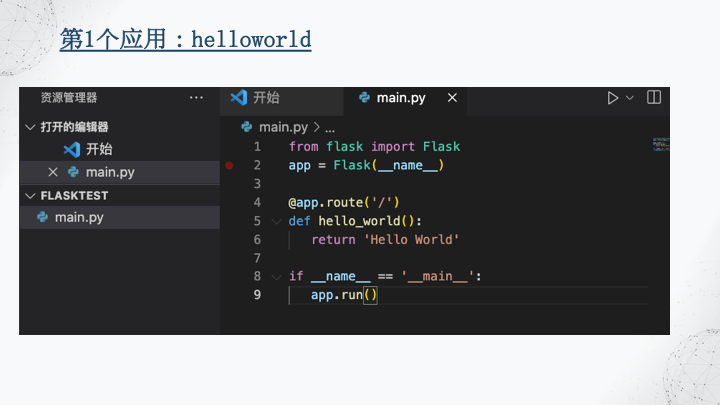Click line number 4 in gutter
720x405 pixels.
[257, 202]
